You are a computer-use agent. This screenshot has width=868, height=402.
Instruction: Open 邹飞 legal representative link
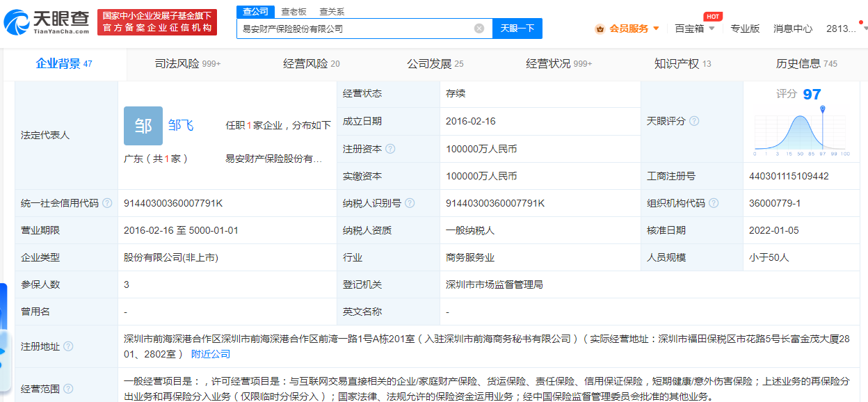click(x=181, y=126)
